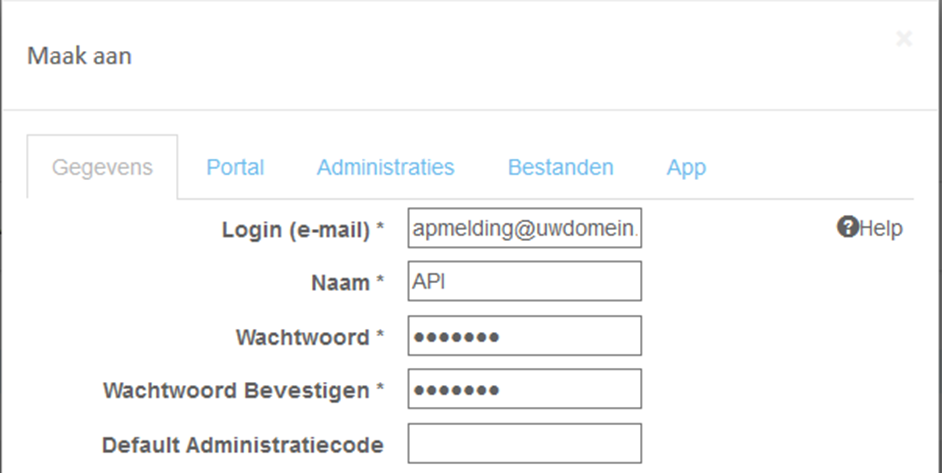The width and height of the screenshot is (942, 473).
Task: Switch to the Gegevens tab
Action: pos(102,166)
